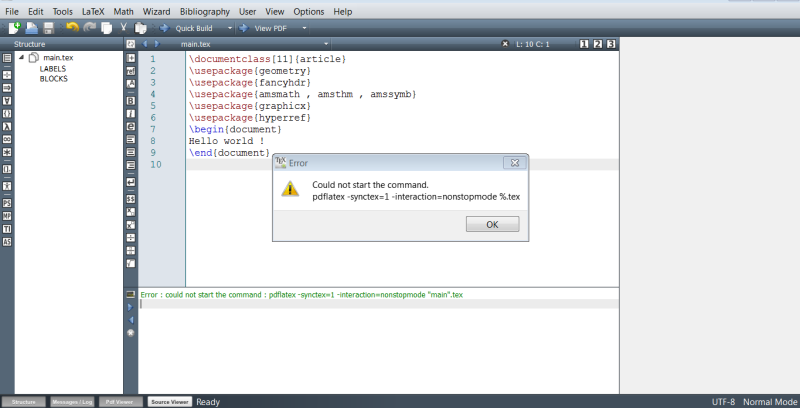Insert a ref with the ref icon

(x=131, y=71)
